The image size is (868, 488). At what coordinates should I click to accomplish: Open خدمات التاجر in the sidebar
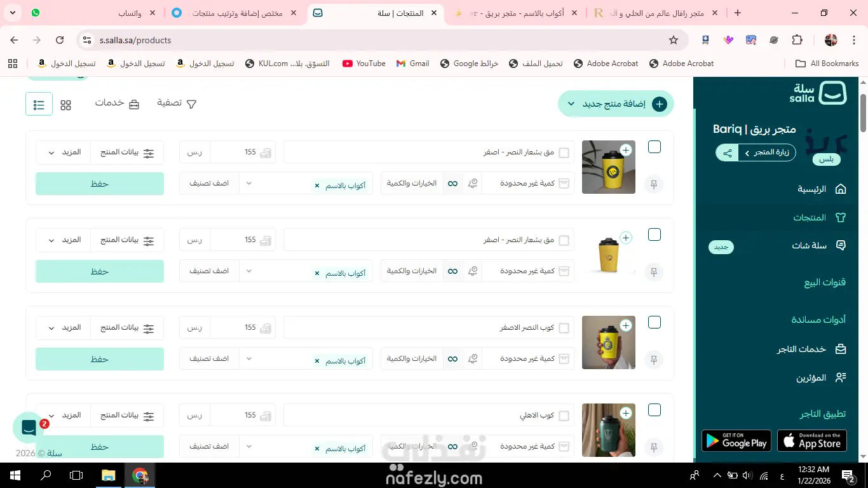coord(811,349)
